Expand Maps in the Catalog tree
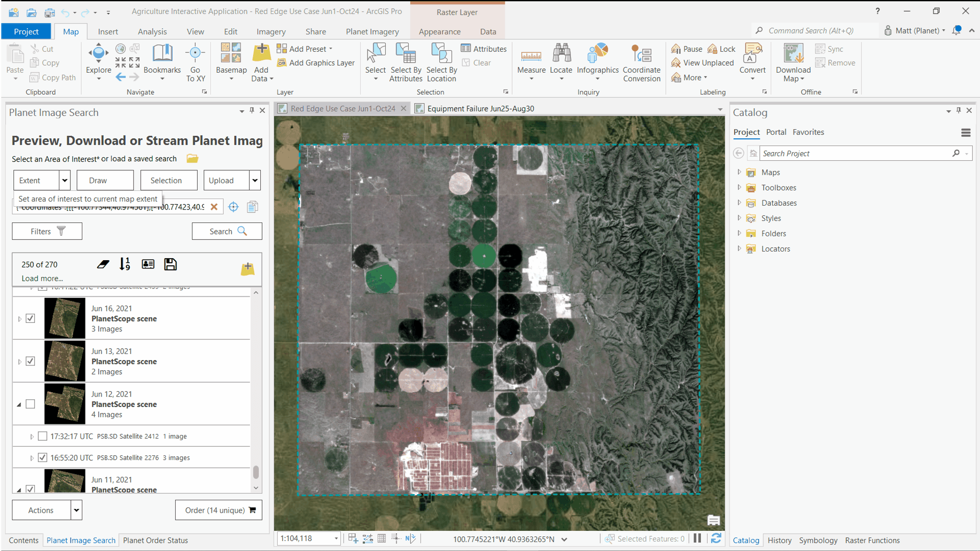Image resolution: width=980 pixels, height=551 pixels. (739, 172)
